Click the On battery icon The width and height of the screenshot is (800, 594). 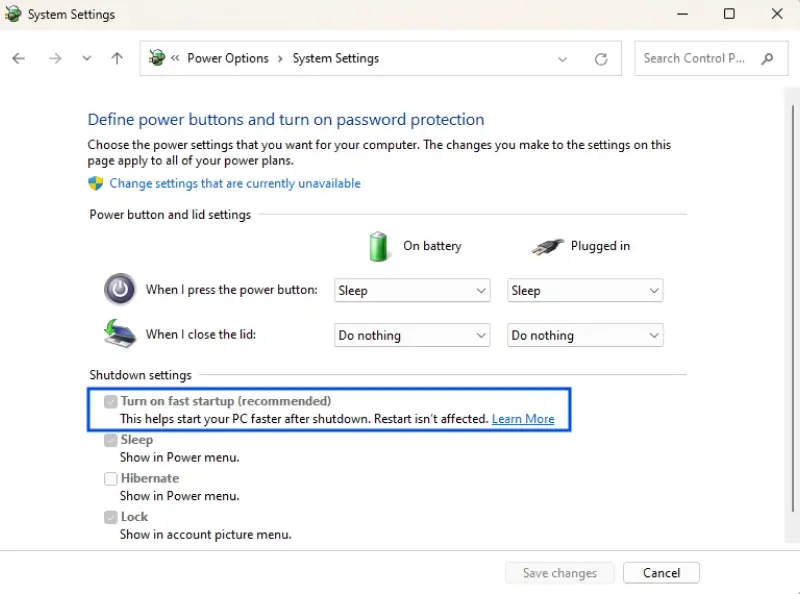click(x=378, y=245)
